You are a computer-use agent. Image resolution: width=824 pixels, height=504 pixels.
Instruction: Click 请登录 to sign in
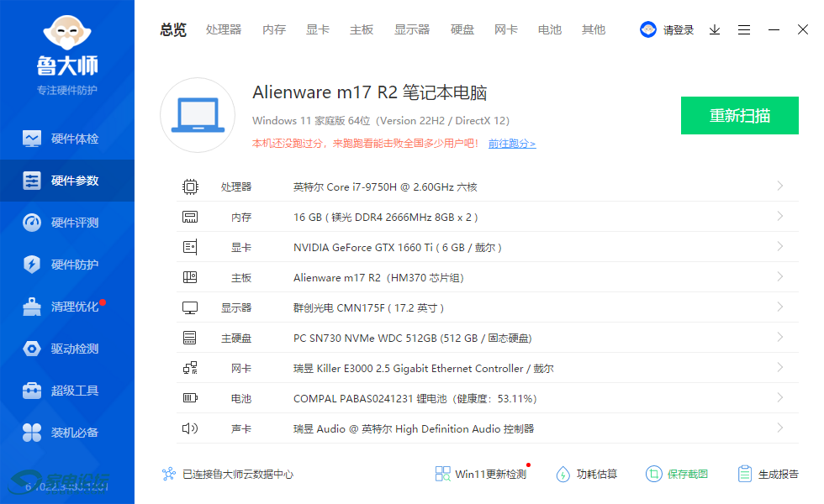(x=678, y=30)
